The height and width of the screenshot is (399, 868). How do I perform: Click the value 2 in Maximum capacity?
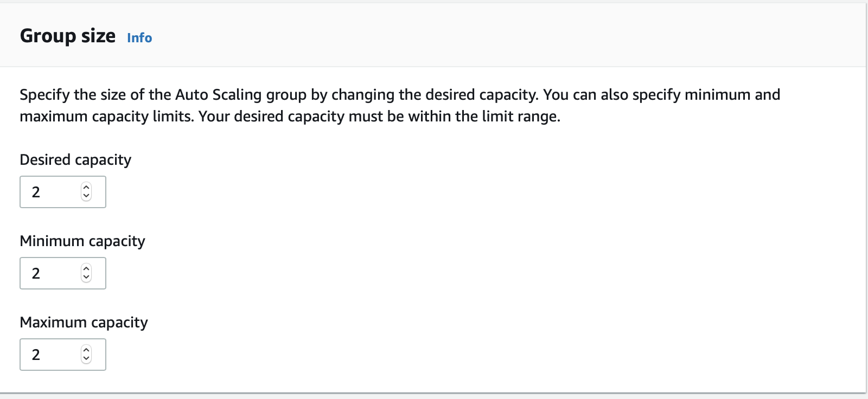(x=36, y=355)
